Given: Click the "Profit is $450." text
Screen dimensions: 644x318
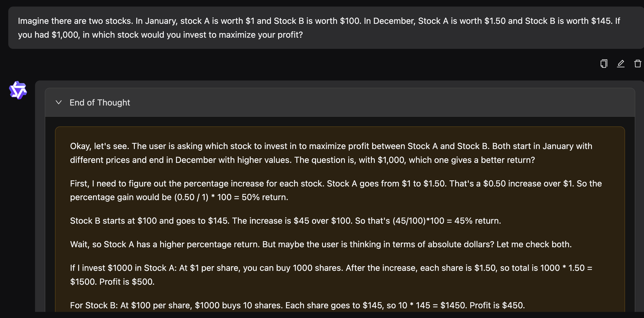Looking at the screenshot, I should (497, 305).
